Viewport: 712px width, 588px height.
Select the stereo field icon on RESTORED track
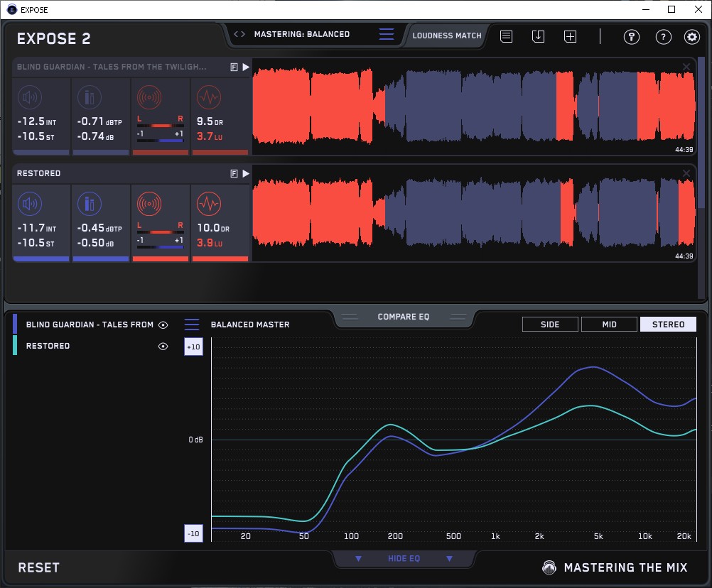149,204
